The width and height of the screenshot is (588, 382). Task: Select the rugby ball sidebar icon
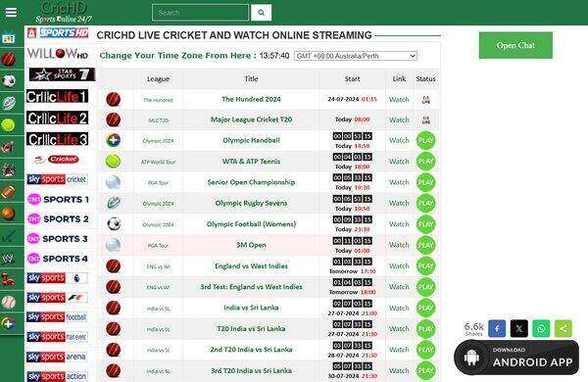9,103
